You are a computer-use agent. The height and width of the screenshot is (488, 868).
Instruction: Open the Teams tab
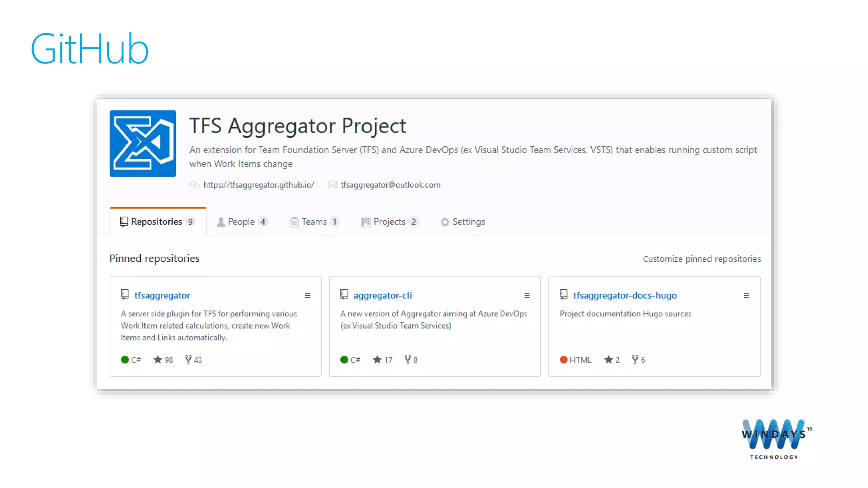click(315, 222)
